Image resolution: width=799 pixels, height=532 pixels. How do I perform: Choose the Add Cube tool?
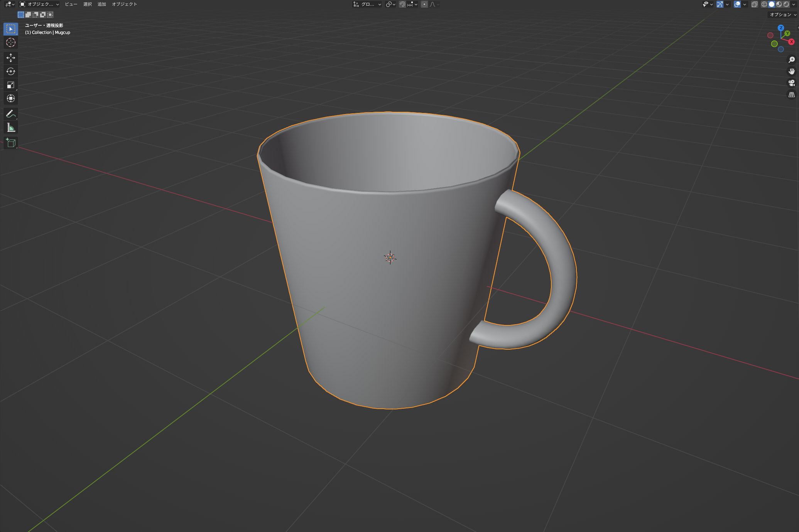click(x=10, y=143)
